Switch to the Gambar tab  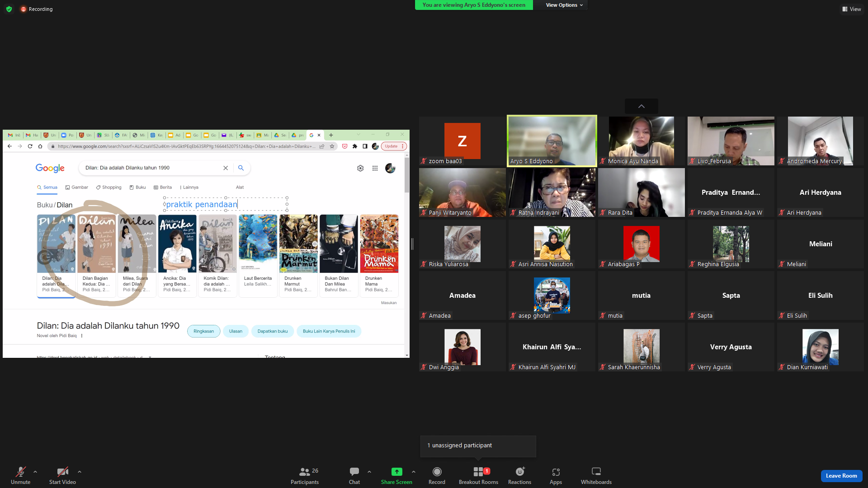(x=77, y=187)
